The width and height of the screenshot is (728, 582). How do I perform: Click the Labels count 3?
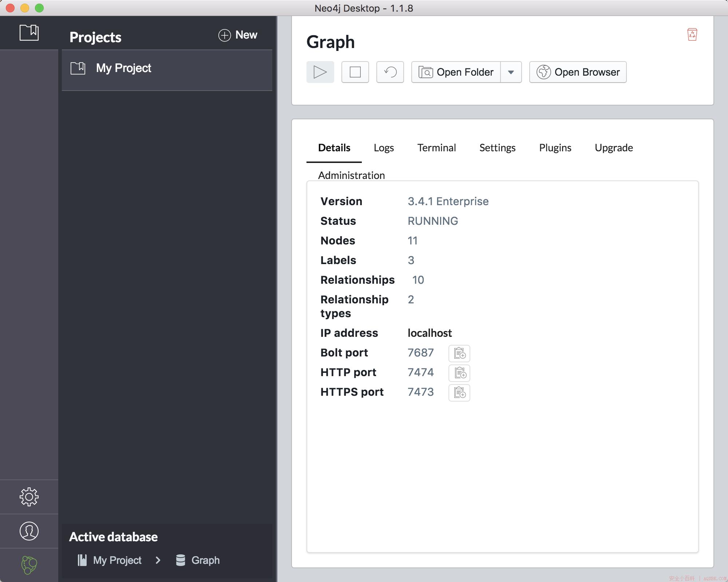click(411, 260)
